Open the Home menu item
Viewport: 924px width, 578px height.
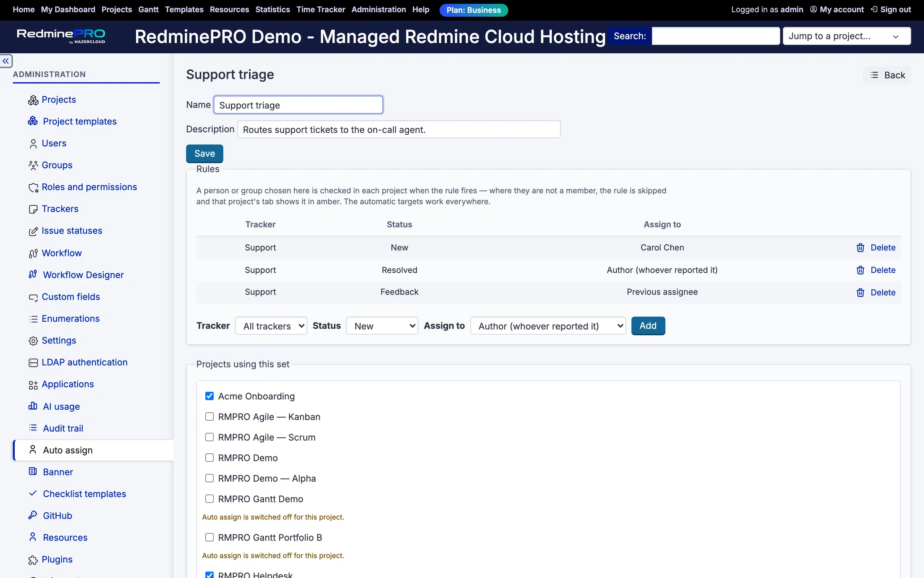click(x=24, y=10)
